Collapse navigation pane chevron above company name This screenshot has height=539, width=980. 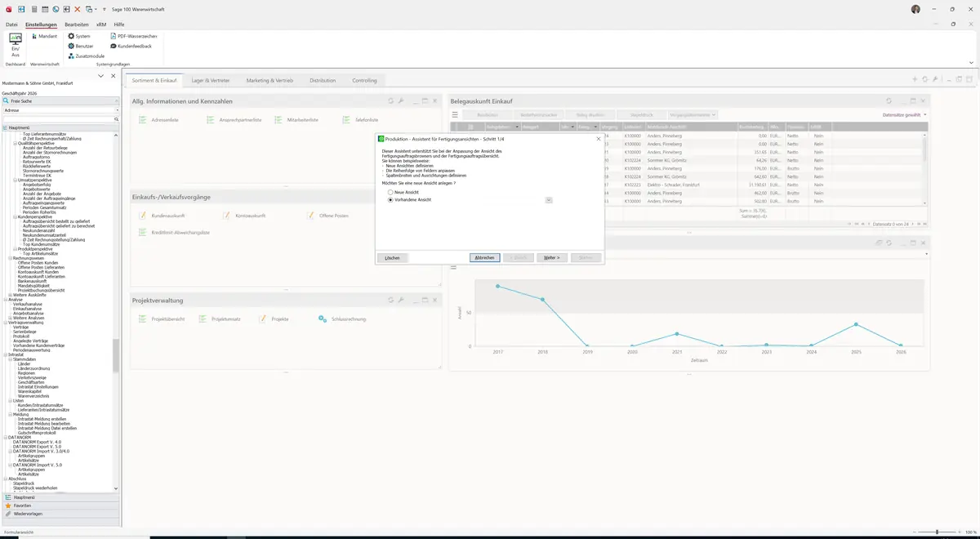point(100,76)
